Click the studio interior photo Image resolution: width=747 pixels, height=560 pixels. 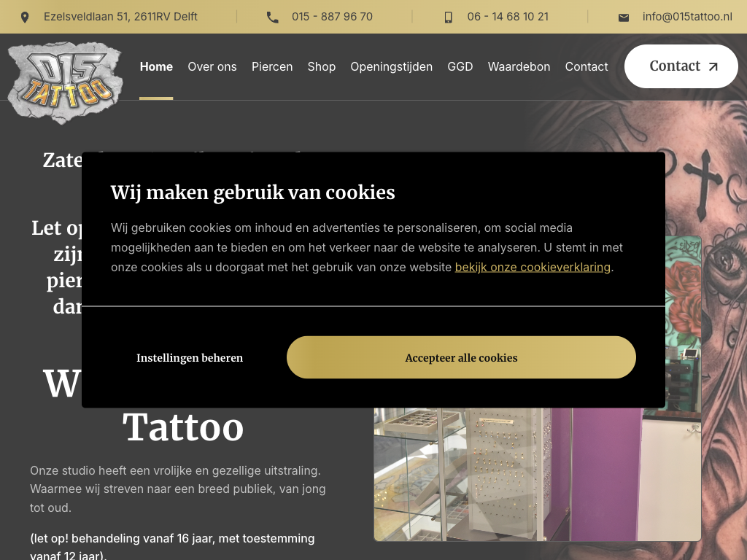538,474
